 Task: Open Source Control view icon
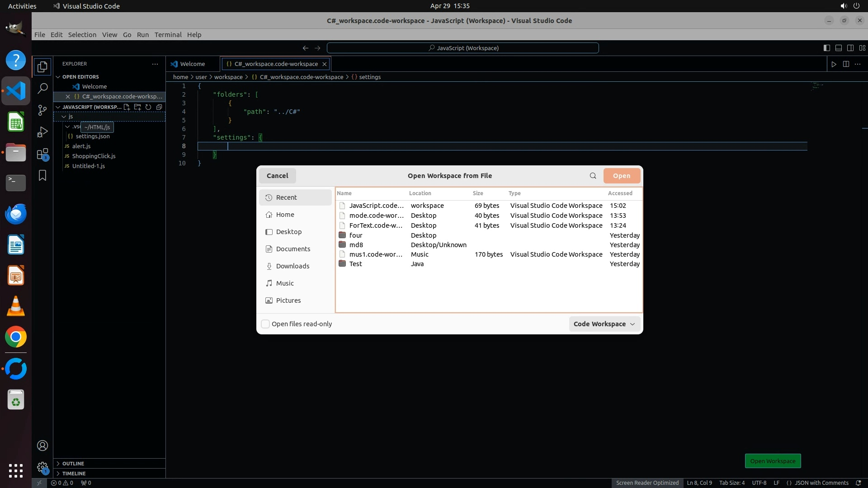click(42, 110)
